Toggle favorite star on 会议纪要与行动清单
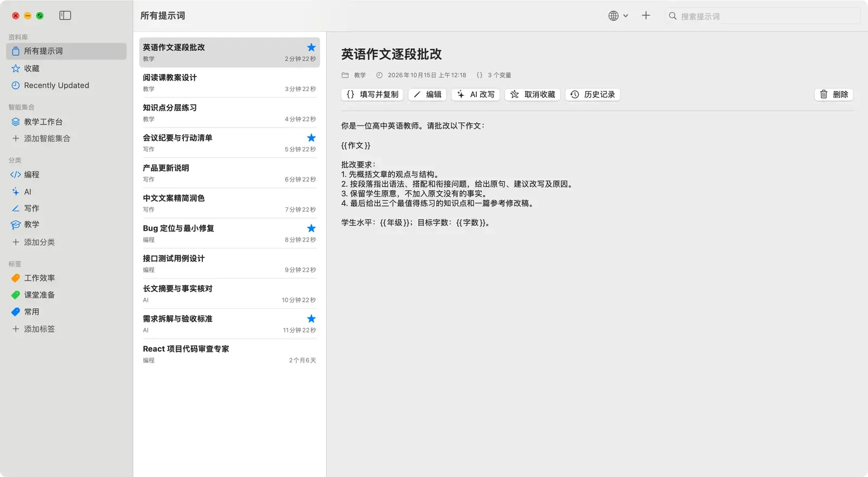Viewport: 868px width, 477px height. [311, 138]
